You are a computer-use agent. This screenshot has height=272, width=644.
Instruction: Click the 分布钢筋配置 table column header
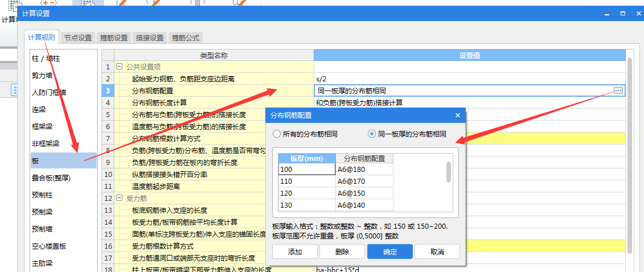tap(364, 158)
